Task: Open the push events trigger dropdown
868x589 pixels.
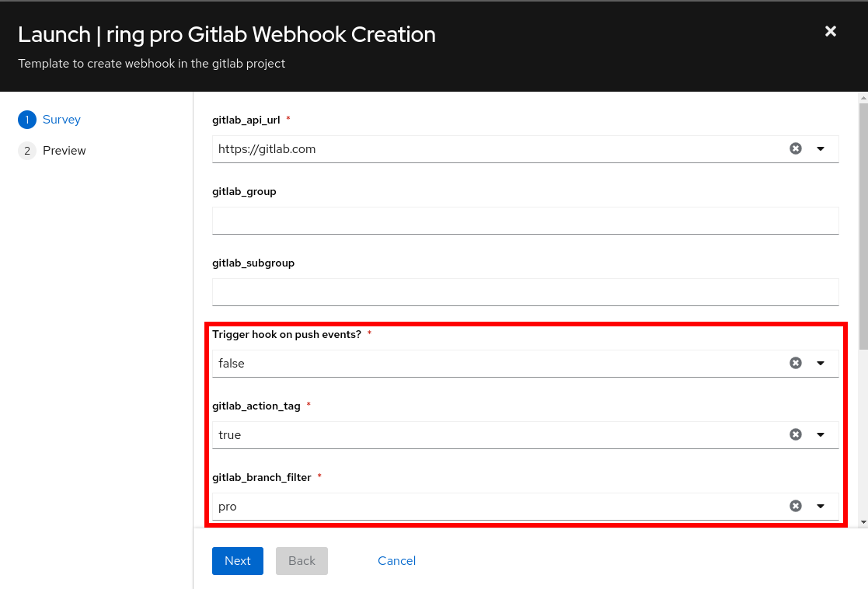Action: (821, 363)
